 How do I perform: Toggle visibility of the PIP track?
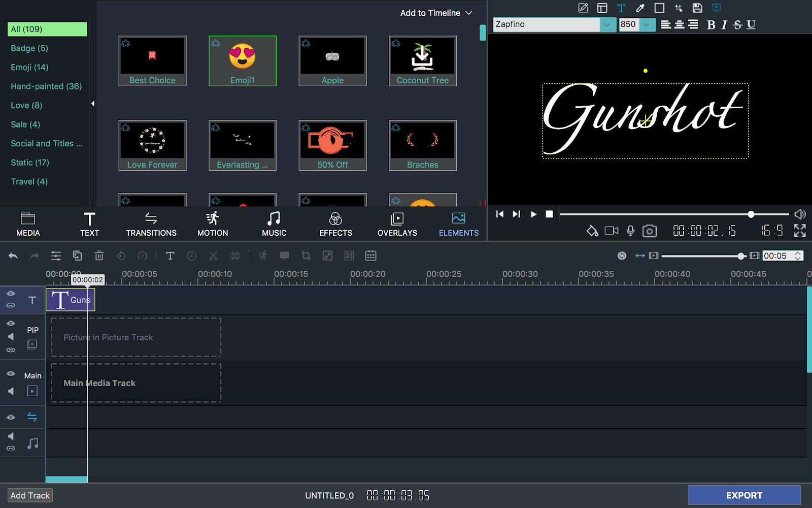pos(11,323)
